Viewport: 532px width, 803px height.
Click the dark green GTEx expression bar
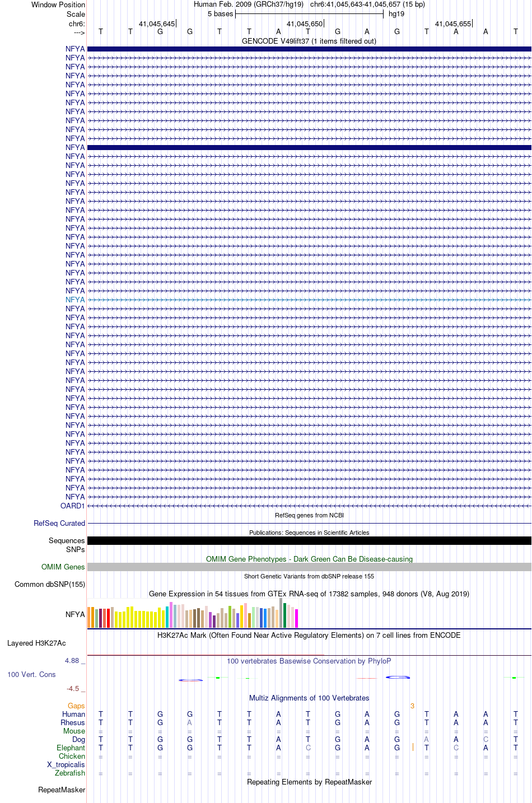coord(284,615)
